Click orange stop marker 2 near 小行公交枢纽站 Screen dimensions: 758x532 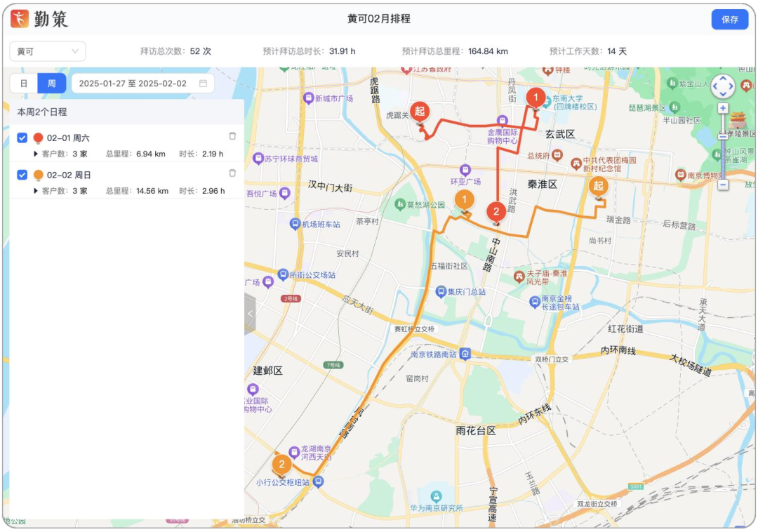(x=281, y=464)
